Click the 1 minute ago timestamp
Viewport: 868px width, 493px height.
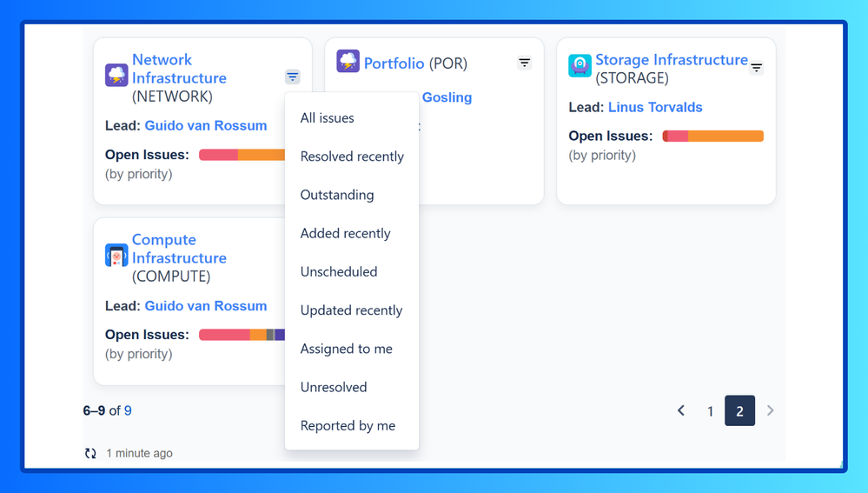click(139, 453)
